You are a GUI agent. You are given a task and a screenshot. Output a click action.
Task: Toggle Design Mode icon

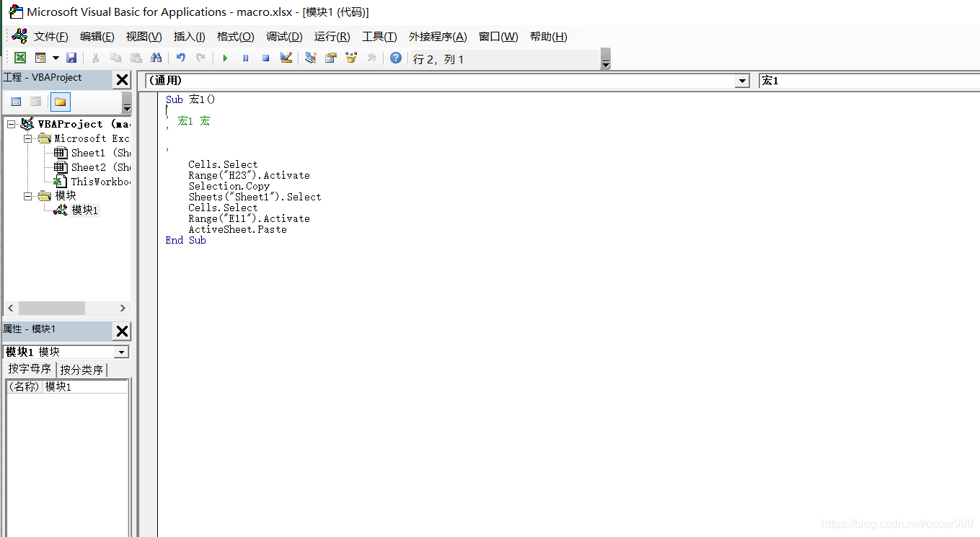click(x=286, y=58)
